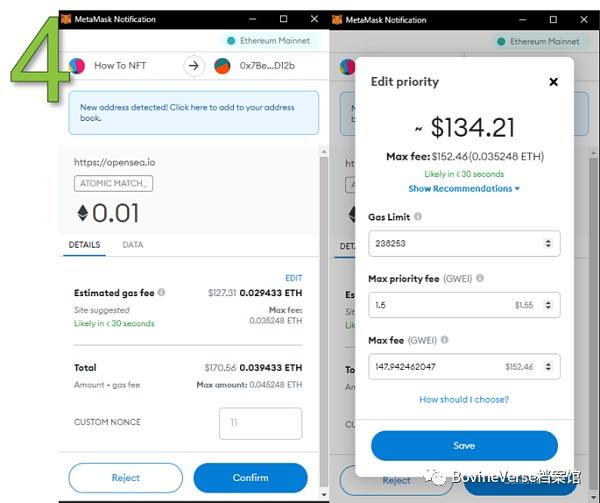Adjust the Max fee stepper arrows
Screen dimensions: 600x503
(548, 367)
